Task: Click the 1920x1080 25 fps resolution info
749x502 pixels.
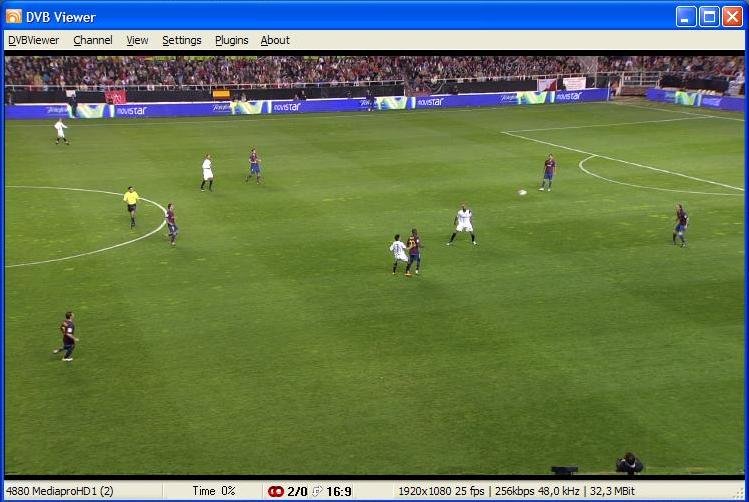Action: point(440,491)
